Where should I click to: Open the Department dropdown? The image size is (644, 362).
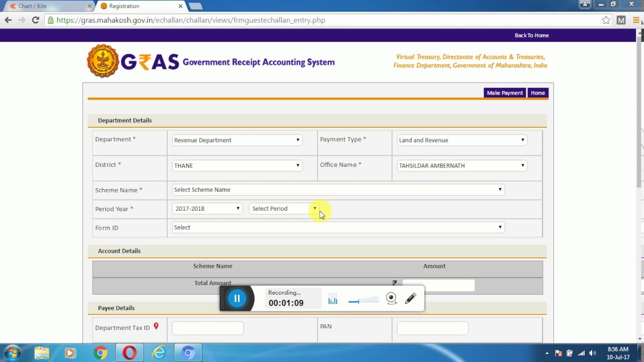pyautogui.click(x=237, y=140)
